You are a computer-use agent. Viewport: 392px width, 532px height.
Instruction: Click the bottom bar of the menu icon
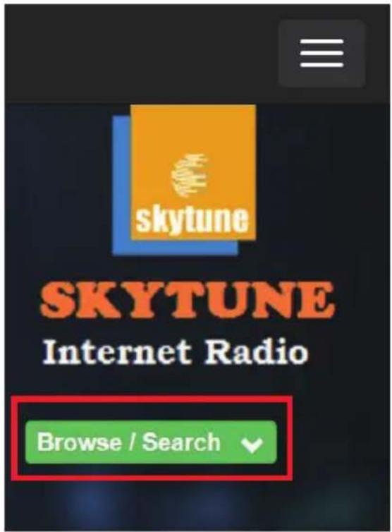click(x=321, y=64)
